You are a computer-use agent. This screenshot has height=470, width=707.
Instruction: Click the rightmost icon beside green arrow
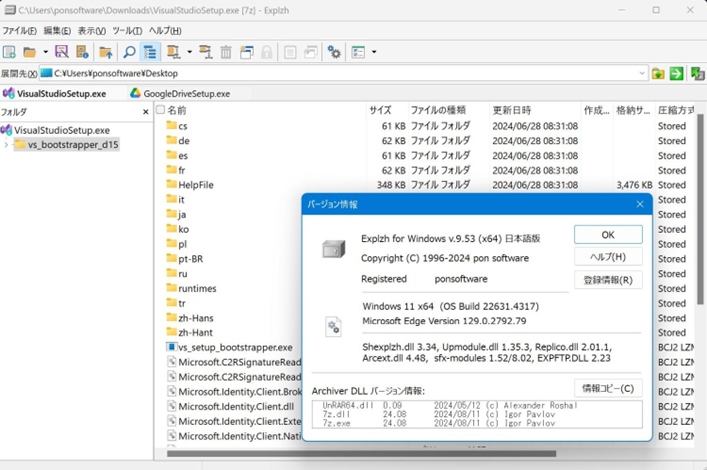pos(698,74)
